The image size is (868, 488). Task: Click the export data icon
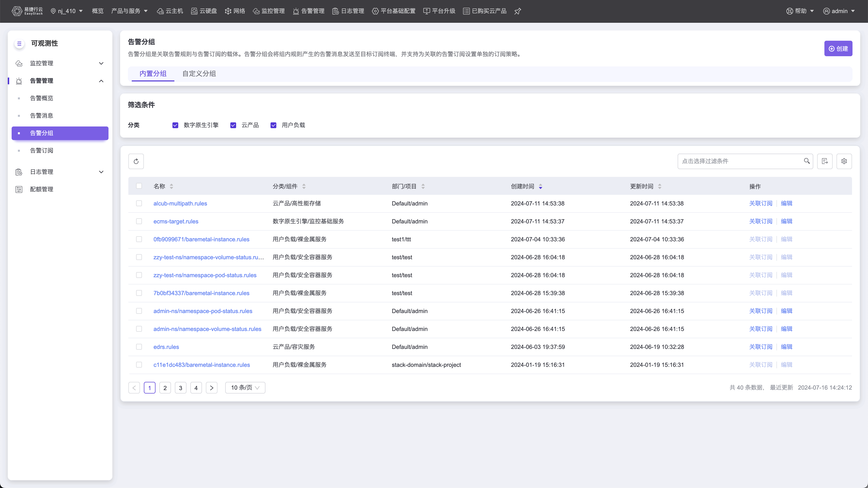(x=825, y=161)
